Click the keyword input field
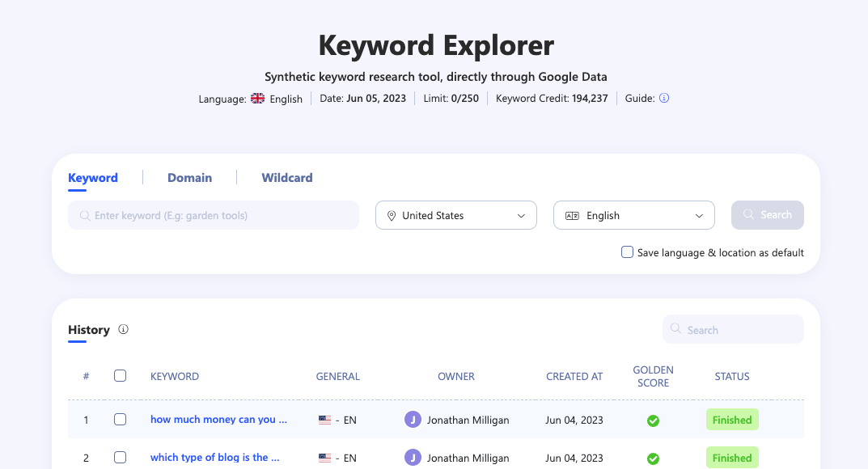Screen dimensions: 868x469 [213, 215]
